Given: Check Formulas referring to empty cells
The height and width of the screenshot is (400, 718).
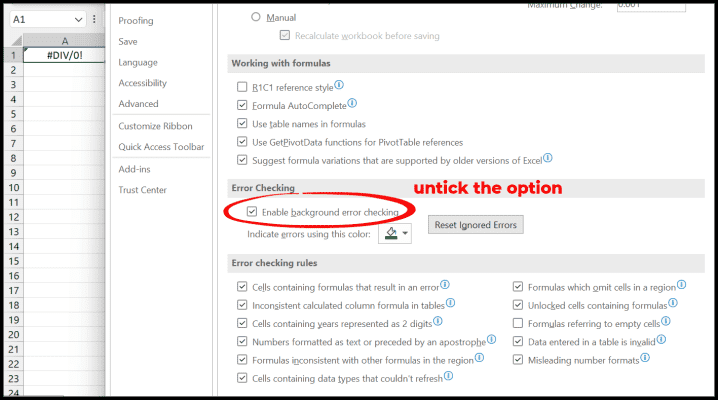Looking at the screenshot, I should (x=518, y=323).
